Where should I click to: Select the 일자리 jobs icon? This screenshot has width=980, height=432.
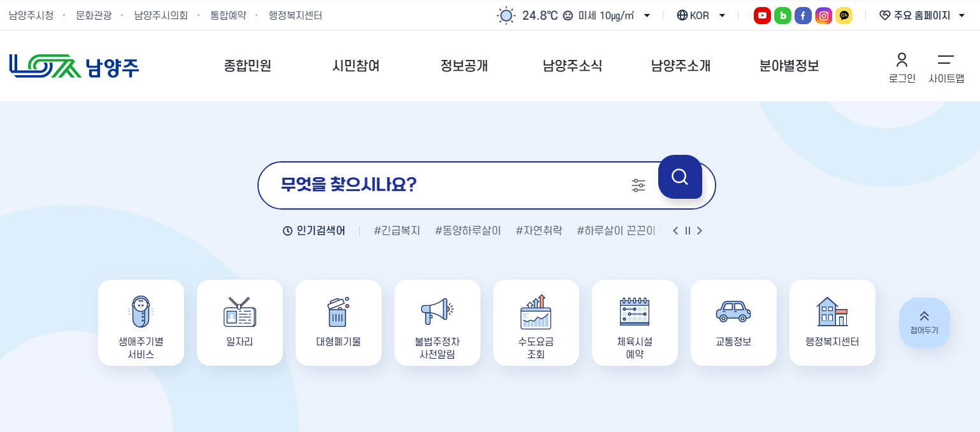click(240, 322)
